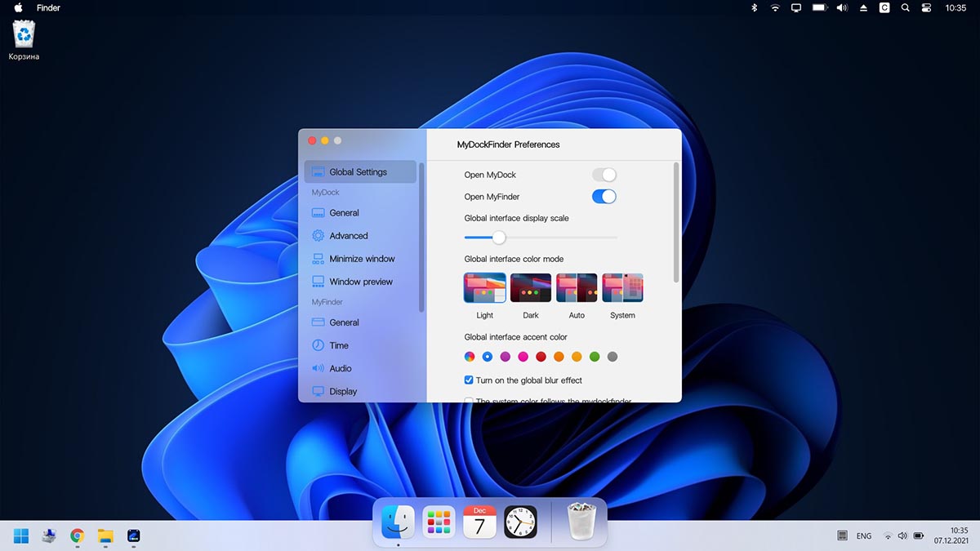Open the Recycle Bin desktop icon
The width and height of the screenshot is (980, 551).
click(x=24, y=35)
